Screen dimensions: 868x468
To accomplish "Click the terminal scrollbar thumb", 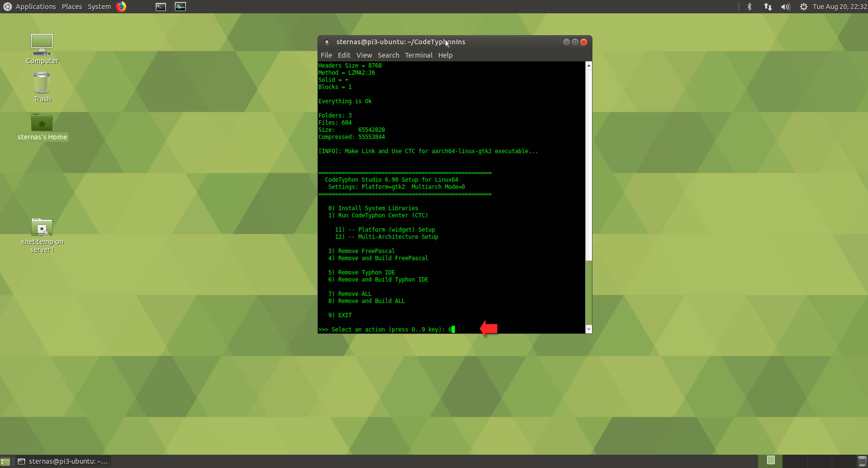I will point(589,292).
